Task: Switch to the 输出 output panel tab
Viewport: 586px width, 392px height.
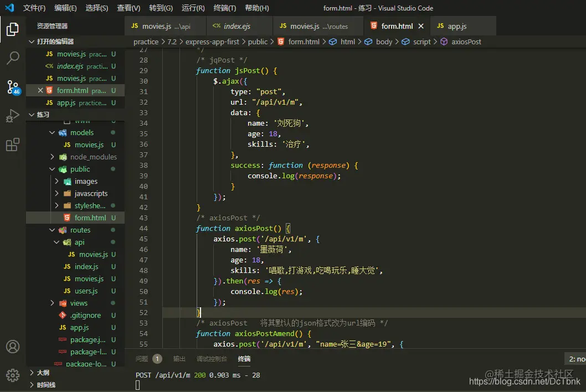Action: tap(179, 359)
